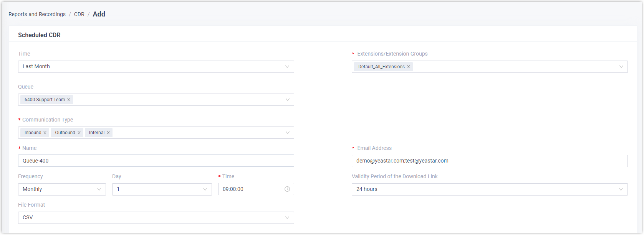The width and height of the screenshot is (644, 235).
Task: Expand the Day selector dropdown
Action: point(205,189)
